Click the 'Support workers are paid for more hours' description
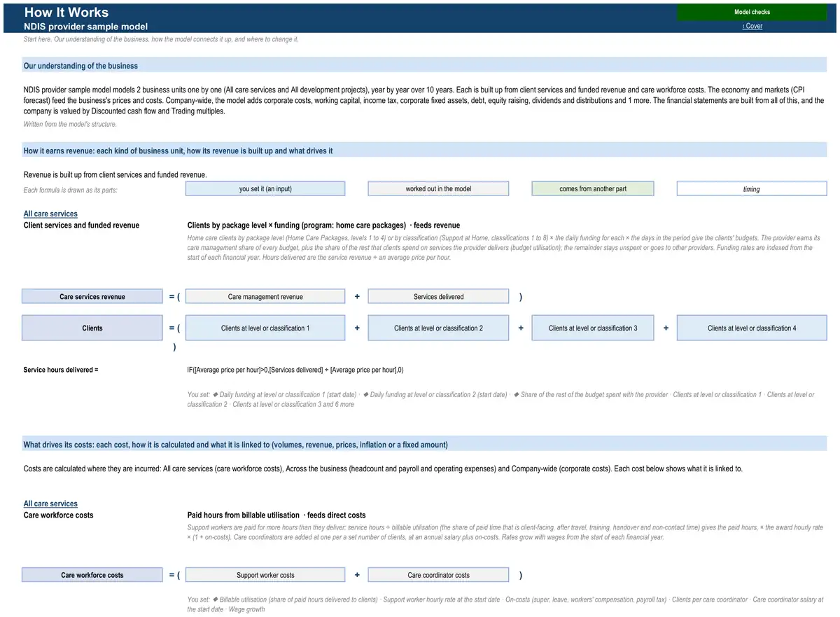The image size is (840, 617). click(x=505, y=532)
